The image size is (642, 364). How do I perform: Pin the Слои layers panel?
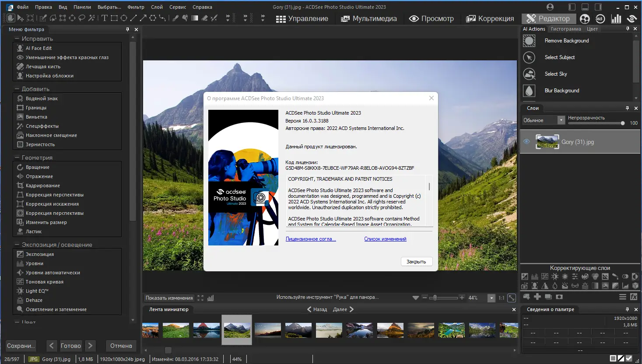[627, 108]
